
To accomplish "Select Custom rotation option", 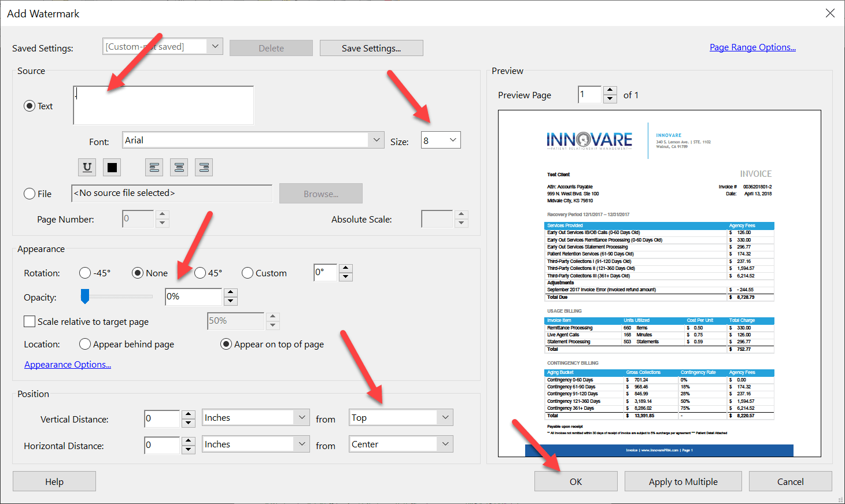I will click(248, 273).
